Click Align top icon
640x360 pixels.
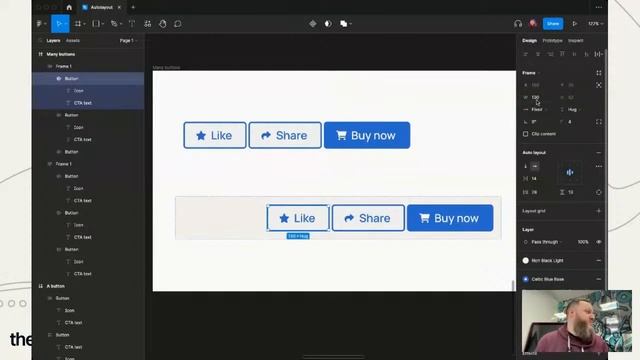coord(562,54)
